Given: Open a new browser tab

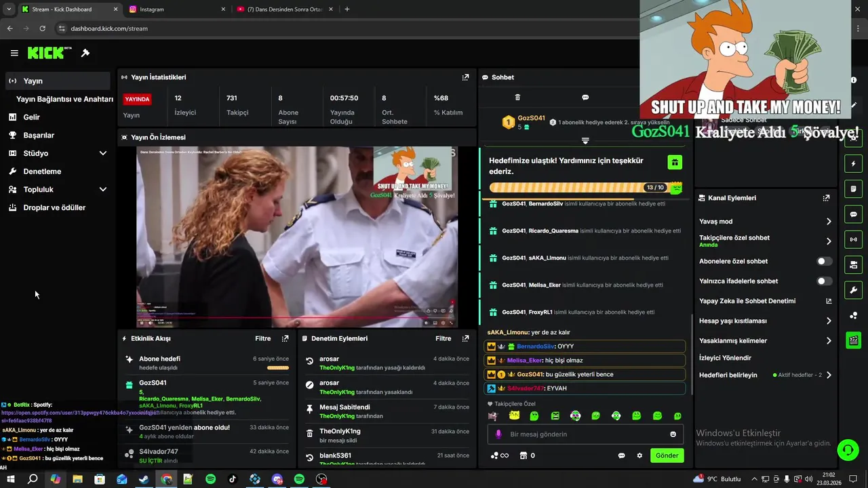Looking at the screenshot, I should point(347,9).
